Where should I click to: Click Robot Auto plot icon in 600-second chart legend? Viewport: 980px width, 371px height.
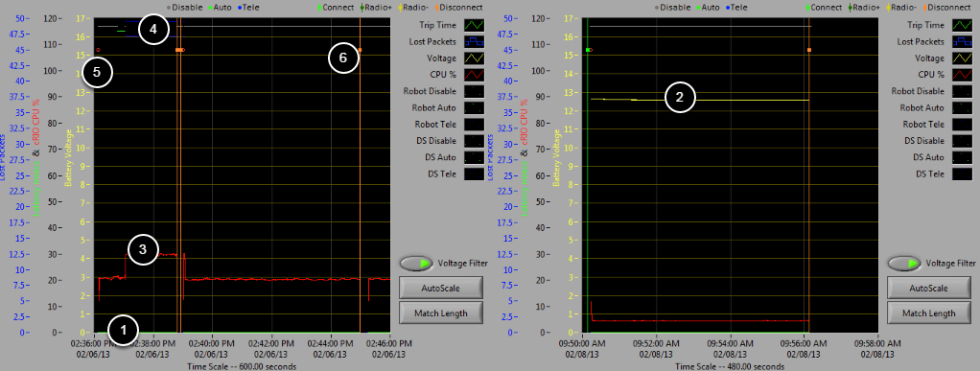[x=475, y=107]
